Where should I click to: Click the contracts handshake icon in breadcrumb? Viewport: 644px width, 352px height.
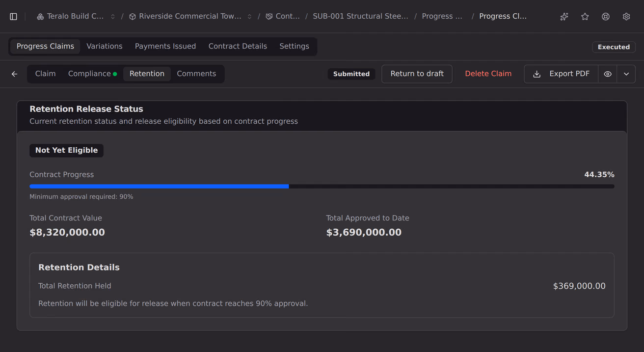pos(269,17)
